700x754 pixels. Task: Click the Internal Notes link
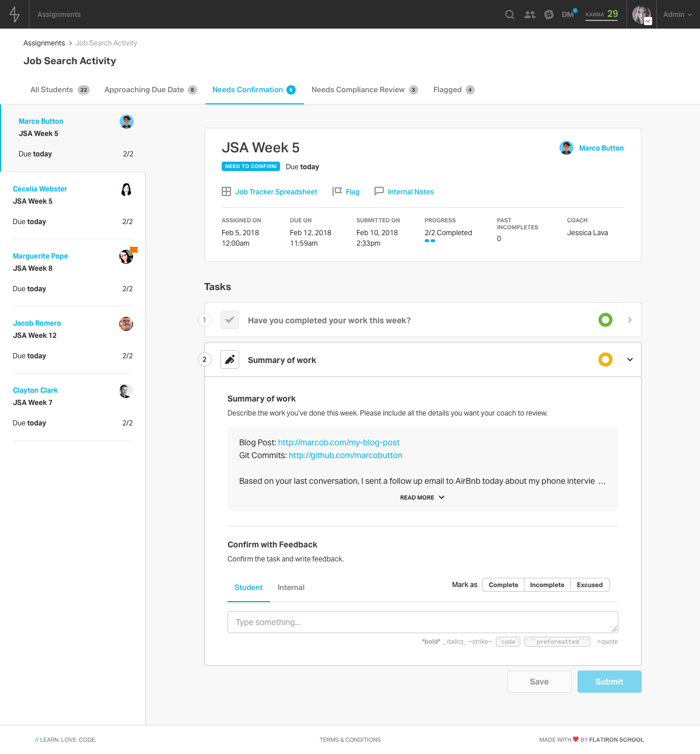[411, 192]
